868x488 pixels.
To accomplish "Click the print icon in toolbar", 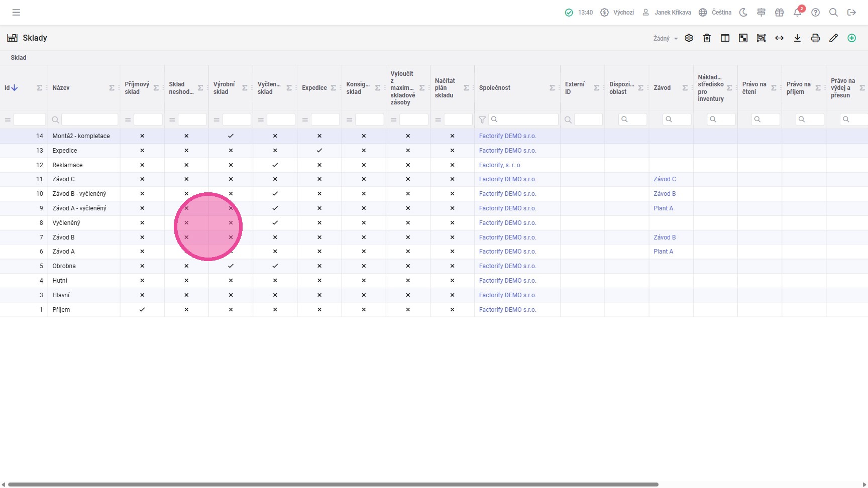I will (x=815, y=38).
